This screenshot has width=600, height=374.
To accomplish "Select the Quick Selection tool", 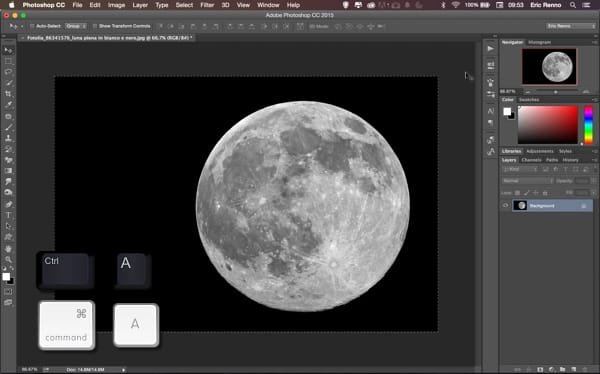I will click(x=8, y=82).
